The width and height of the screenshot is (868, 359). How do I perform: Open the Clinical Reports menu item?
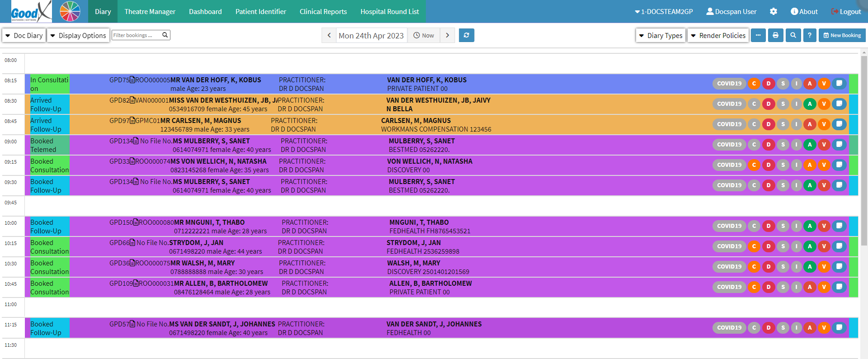323,12
